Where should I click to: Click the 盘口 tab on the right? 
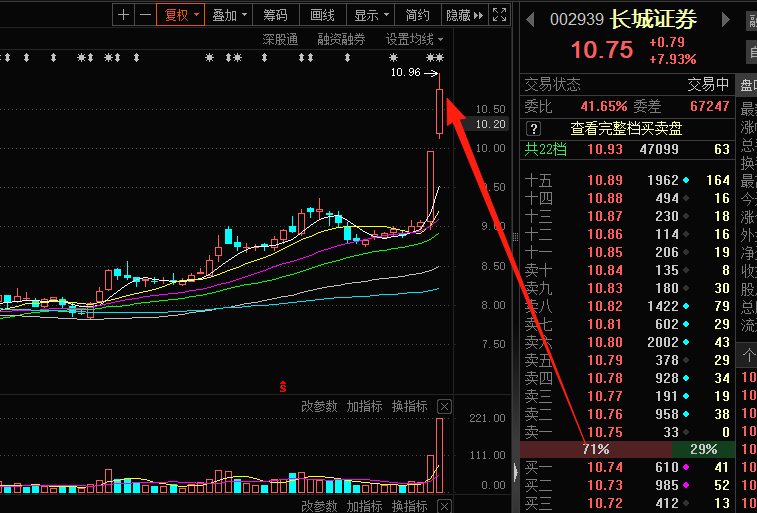pos(748,85)
